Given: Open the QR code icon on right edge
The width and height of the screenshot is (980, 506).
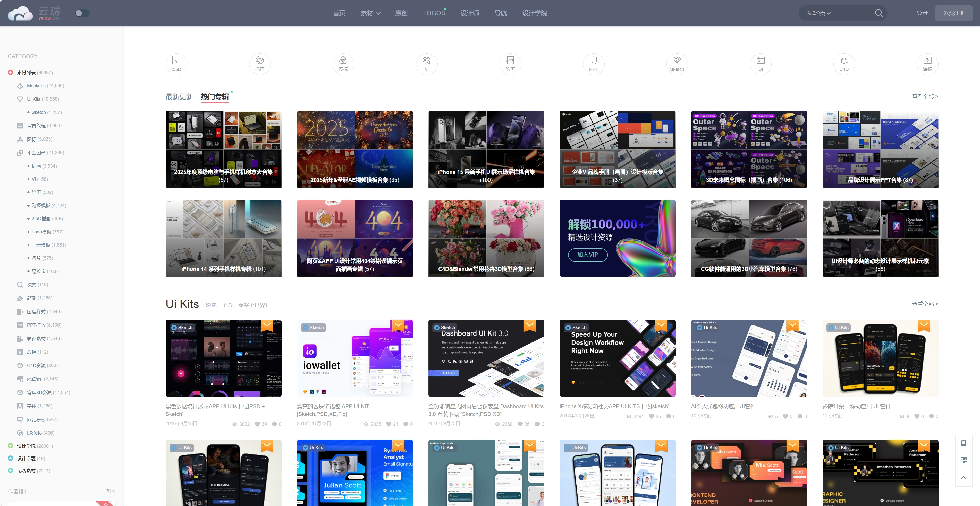Looking at the screenshot, I should point(964,460).
